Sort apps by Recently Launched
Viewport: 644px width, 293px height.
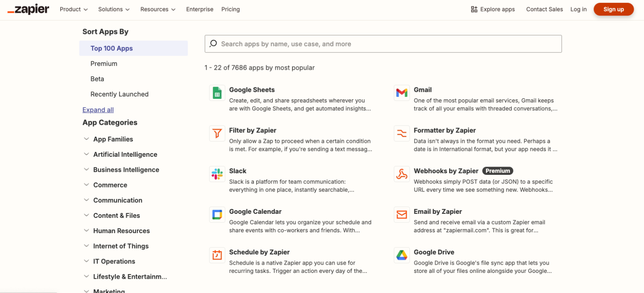click(x=120, y=94)
